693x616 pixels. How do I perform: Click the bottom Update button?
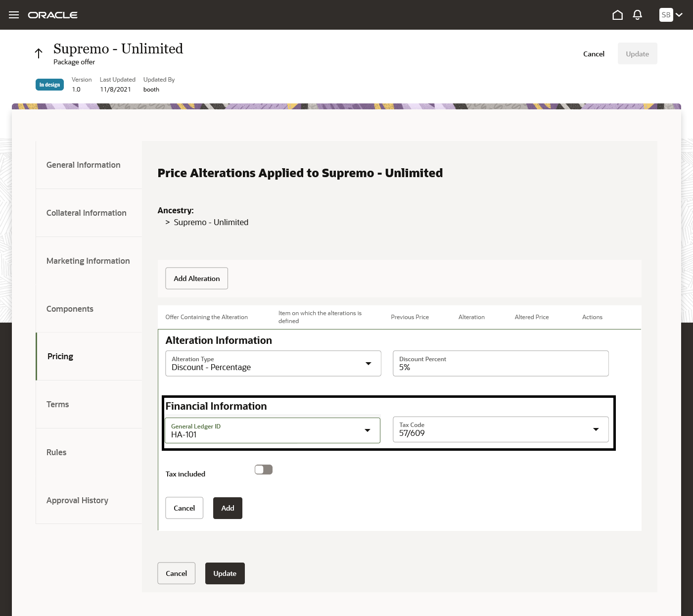tap(225, 573)
